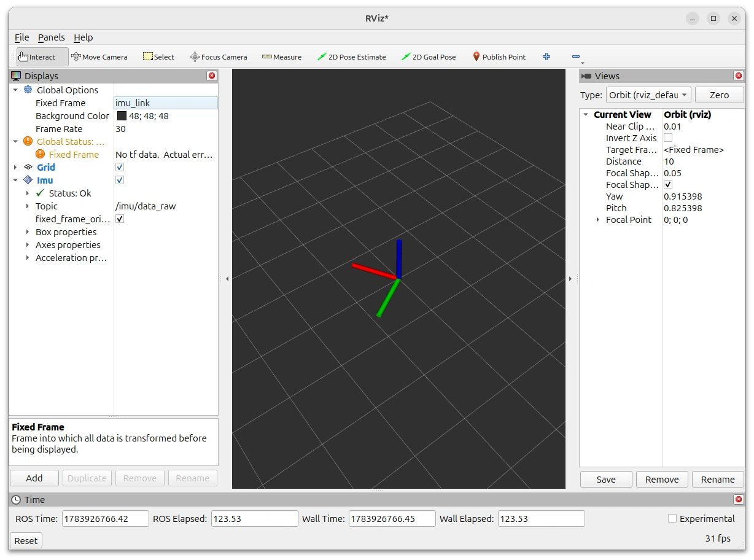Close the Displays panel

[x=212, y=76]
